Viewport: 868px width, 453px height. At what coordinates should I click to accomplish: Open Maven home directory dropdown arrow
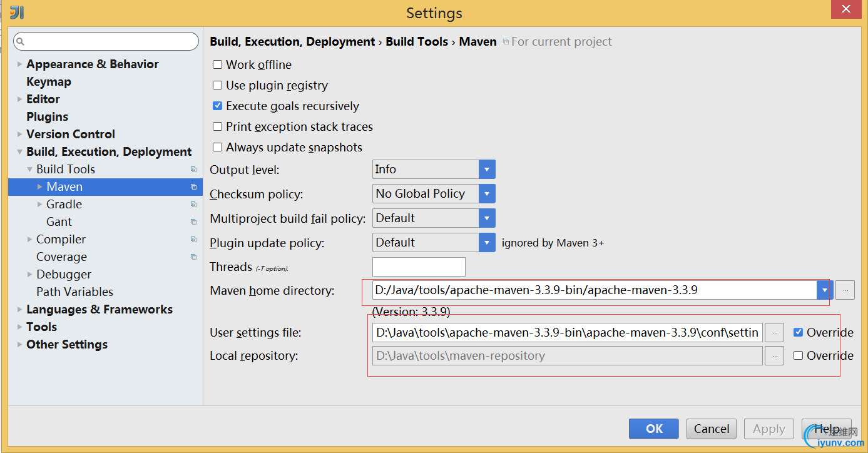point(825,290)
